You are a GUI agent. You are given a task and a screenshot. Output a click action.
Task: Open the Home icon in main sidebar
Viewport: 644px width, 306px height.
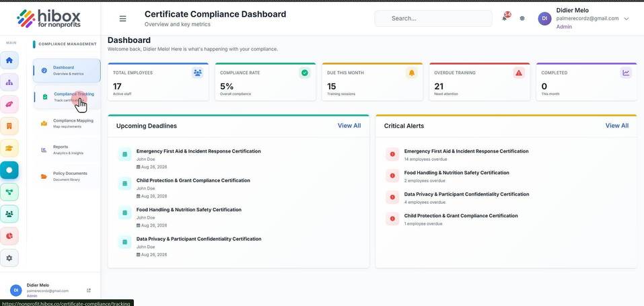click(x=9, y=61)
